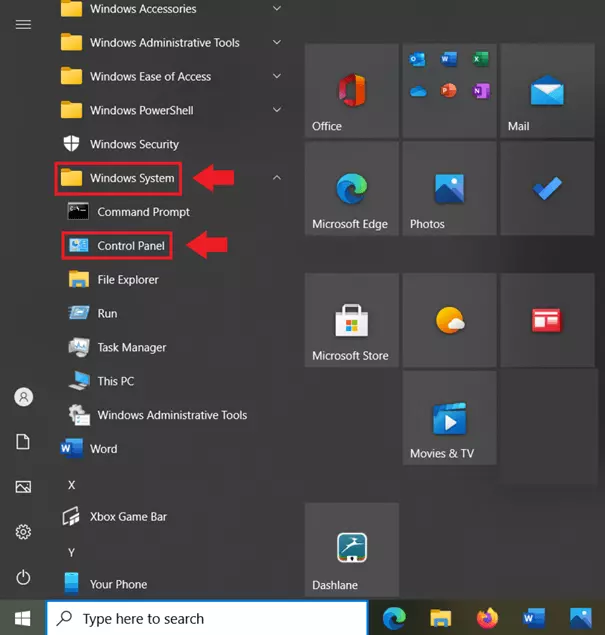This screenshot has width=605, height=635.
Task: Click the X letter header
Action: click(x=71, y=485)
